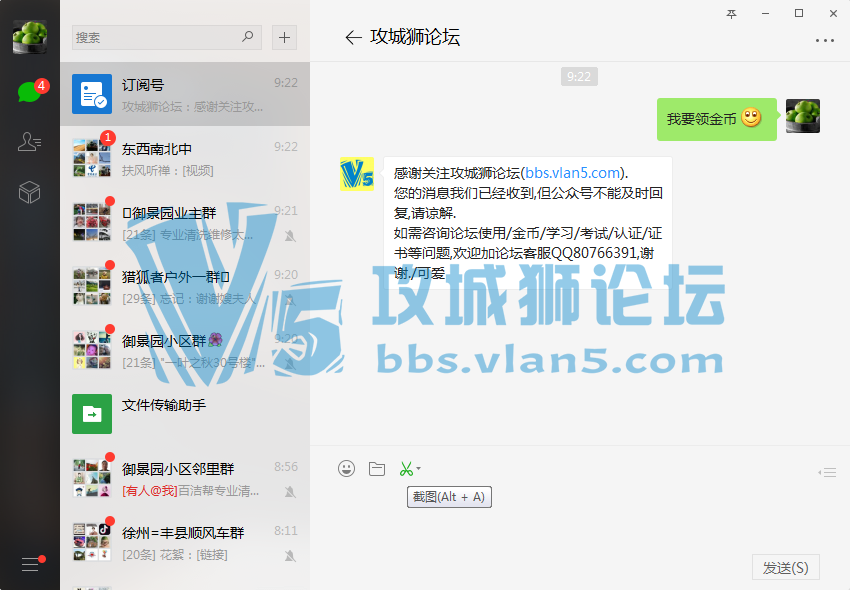
Task: Click the muted bell icon on 御景园小区邻里群
Action: (291, 491)
